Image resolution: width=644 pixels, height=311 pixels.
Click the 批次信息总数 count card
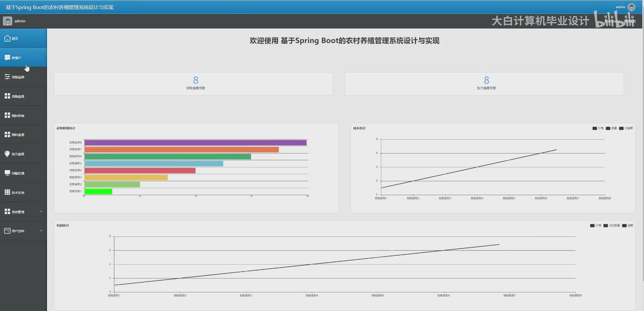pyautogui.click(x=484, y=83)
